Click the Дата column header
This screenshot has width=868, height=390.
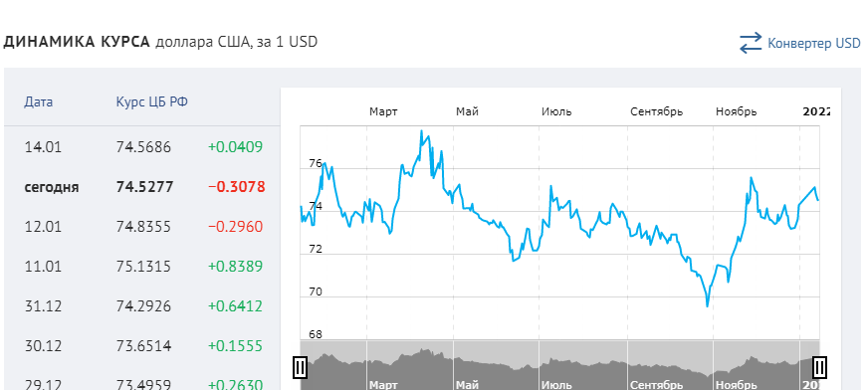pyautogui.click(x=39, y=102)
